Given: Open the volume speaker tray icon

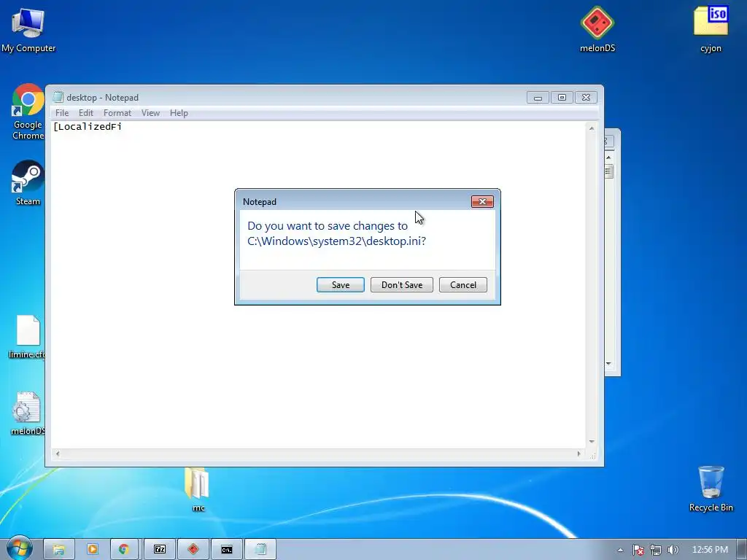Looking at the screenshot, I should click(673, 550).
